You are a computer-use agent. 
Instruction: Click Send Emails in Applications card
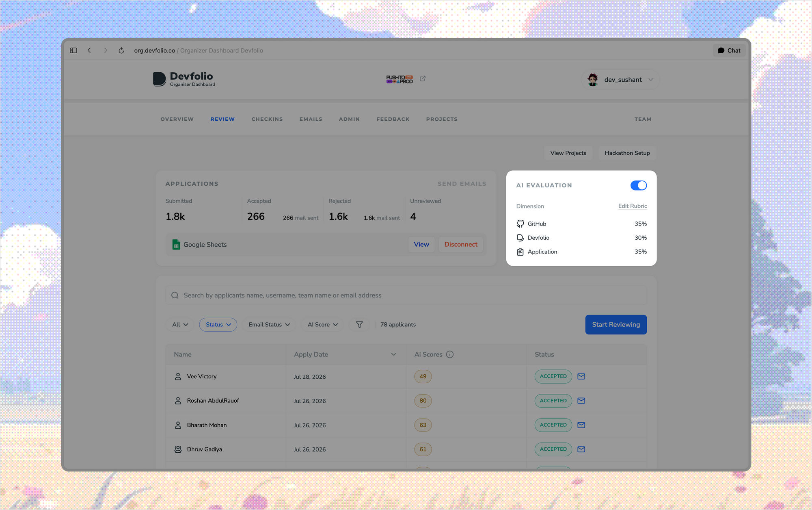462,184
